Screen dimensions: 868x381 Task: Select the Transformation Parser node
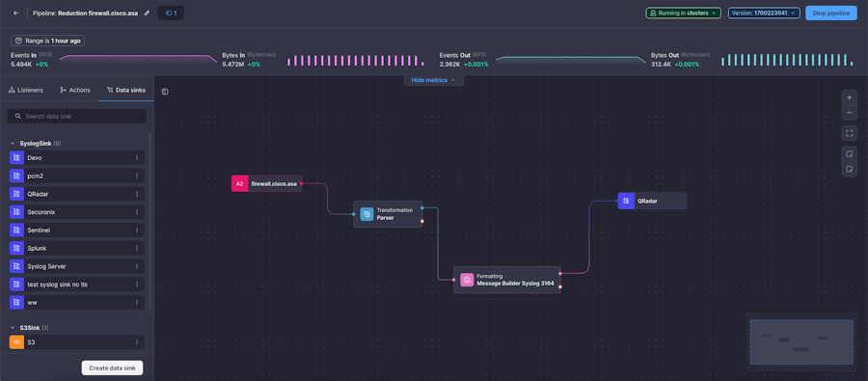(x=388, y=214)
